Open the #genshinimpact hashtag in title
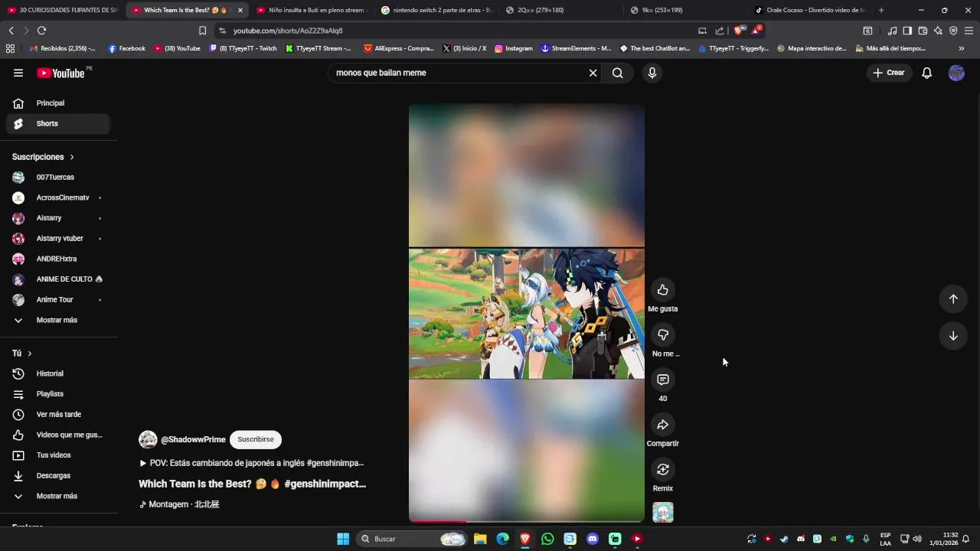Image resolution: width=980 pixels, height=551 pixels. pyautogui.click(x=325, y=484)
